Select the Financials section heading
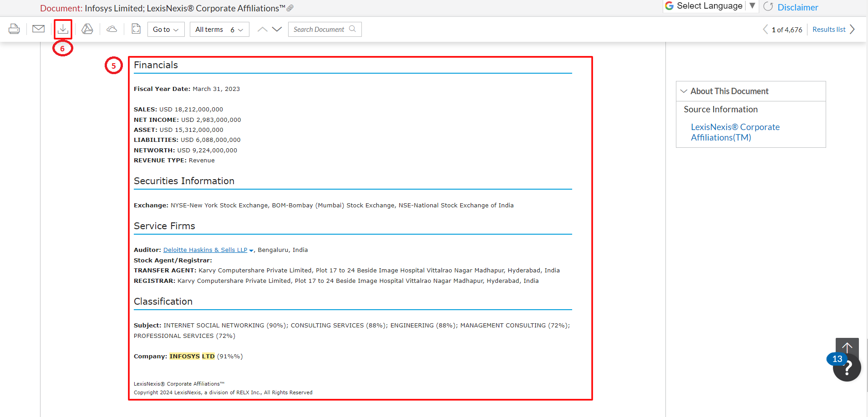Image resolution: width=868 pixels, height=417 pixels. (156, 65)
